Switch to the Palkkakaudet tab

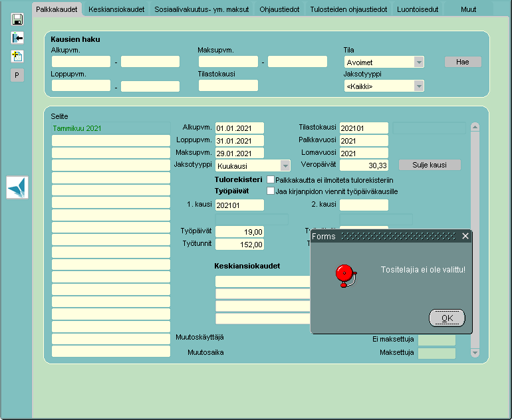[57, 9]
